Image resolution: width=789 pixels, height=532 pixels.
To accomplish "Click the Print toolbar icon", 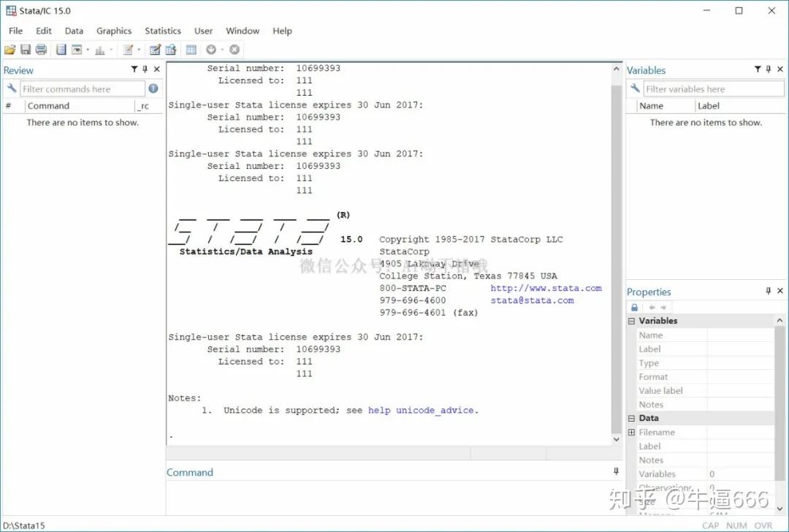I will click(41, 49).
